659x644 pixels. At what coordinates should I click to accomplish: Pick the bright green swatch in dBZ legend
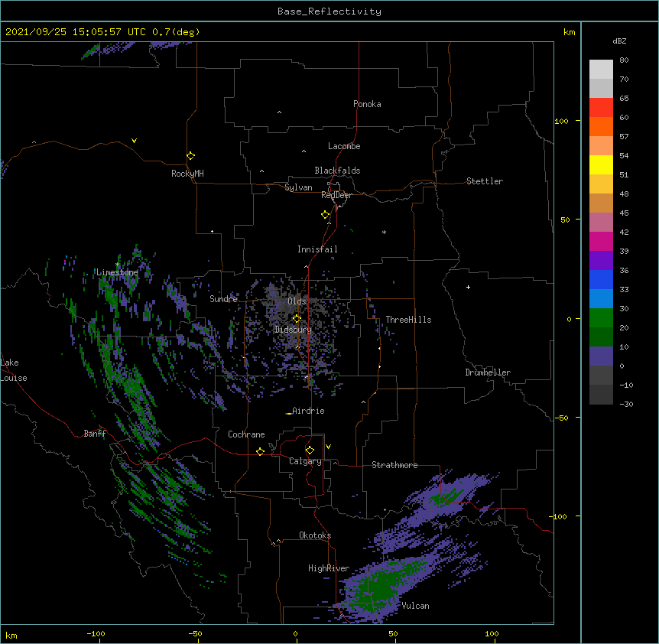pyautogui.click(x=601, y=318)
